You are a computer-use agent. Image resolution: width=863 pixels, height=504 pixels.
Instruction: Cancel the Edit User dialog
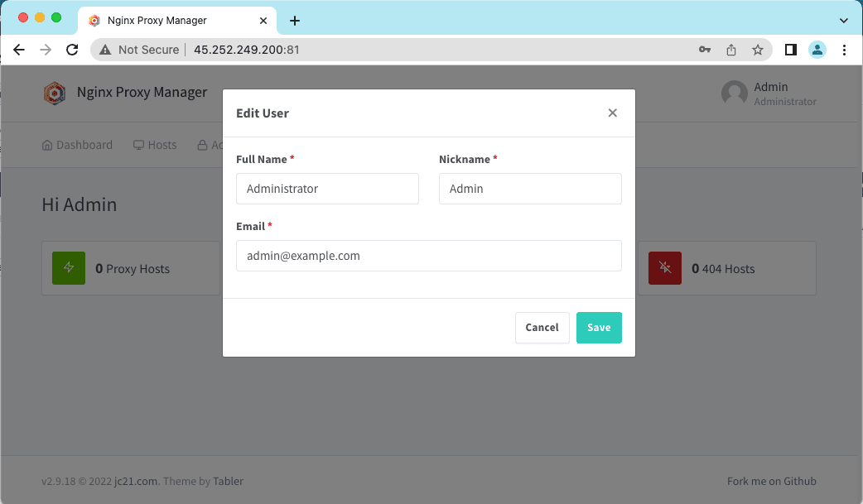click(542, 328)
